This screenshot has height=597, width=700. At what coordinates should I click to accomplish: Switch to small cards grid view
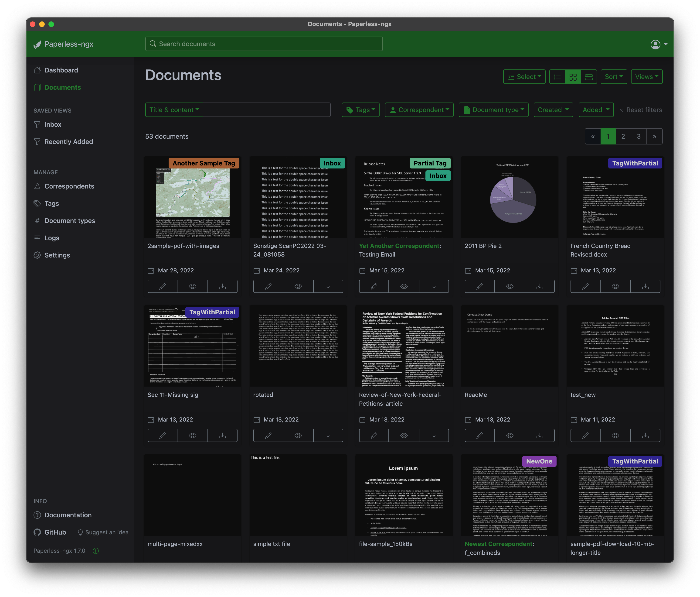573,77
